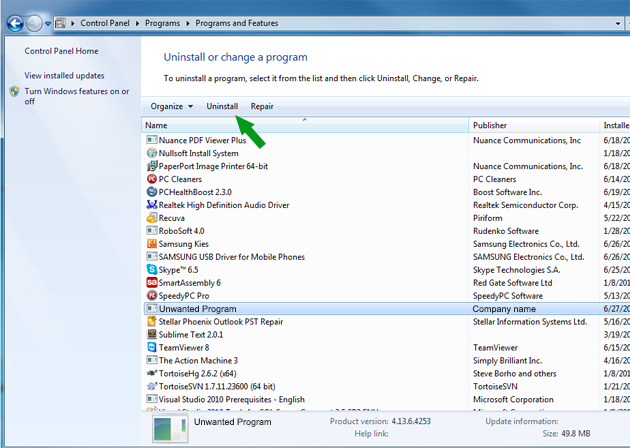Open Turn Windows features on or off

coord(77,96)
